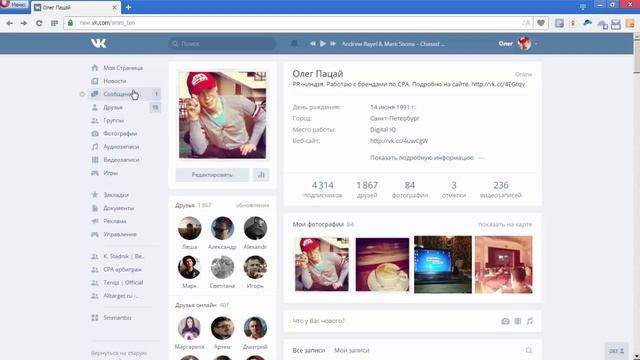Click the 4 314 подписчиков counter
The height and width of the screenshot is (360, 640).
click(x=322, y=189)
